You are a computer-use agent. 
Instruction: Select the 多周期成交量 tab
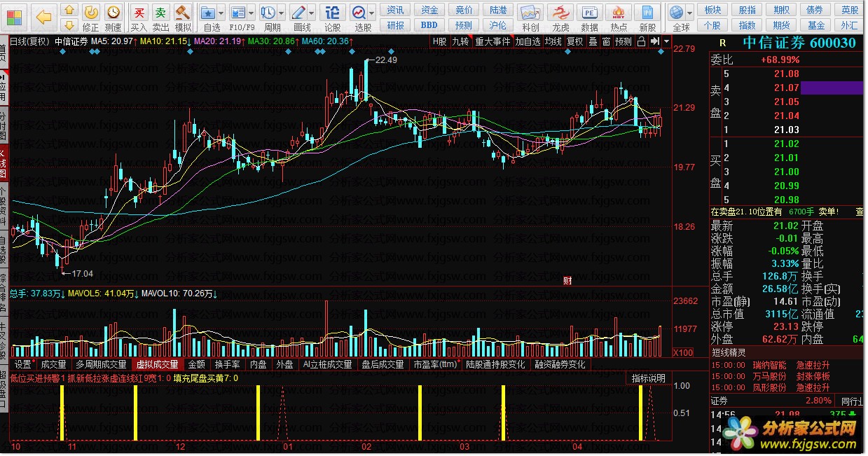[101, 364]
